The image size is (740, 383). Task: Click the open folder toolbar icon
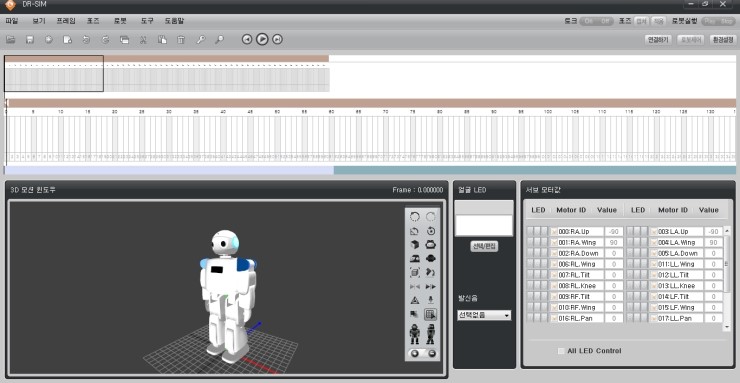11,40
